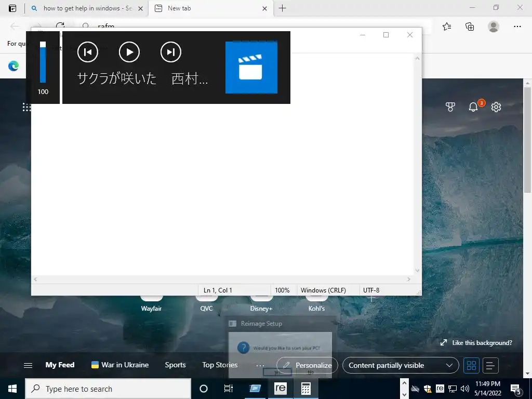This screenshot has width=532, height=399.
Task: Open Edge Collections icon
Action: [470, 26]
